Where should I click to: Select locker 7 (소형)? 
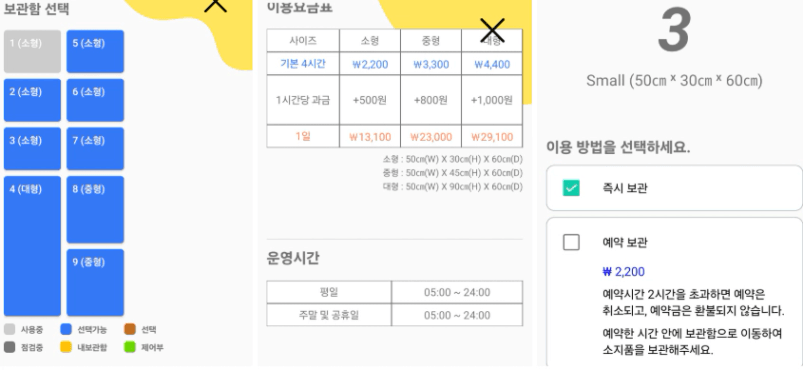[x=95, y=149]
